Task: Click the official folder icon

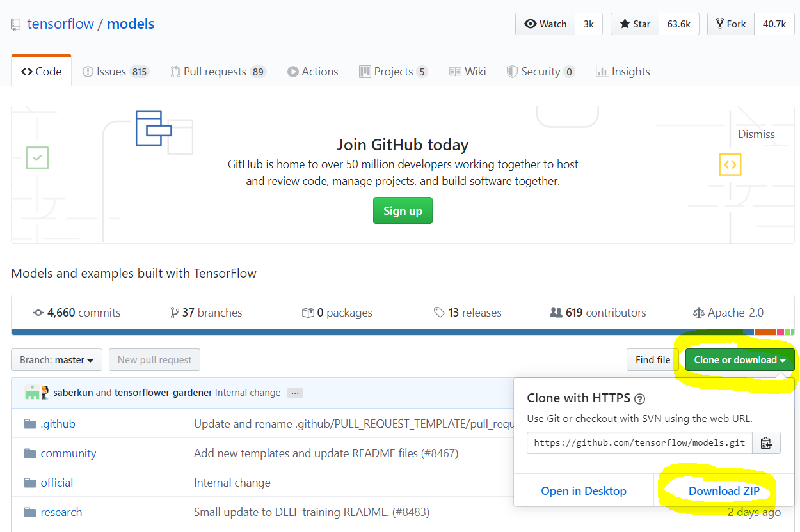Action: 30,483
